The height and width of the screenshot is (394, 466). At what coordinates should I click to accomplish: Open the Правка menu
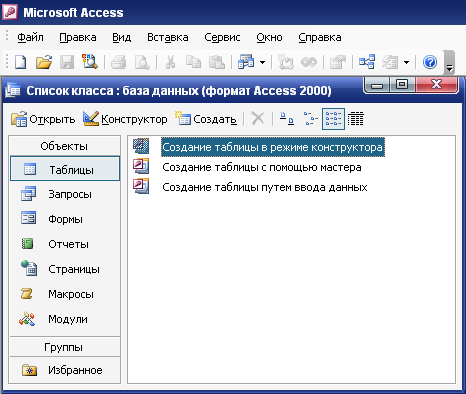78,37
